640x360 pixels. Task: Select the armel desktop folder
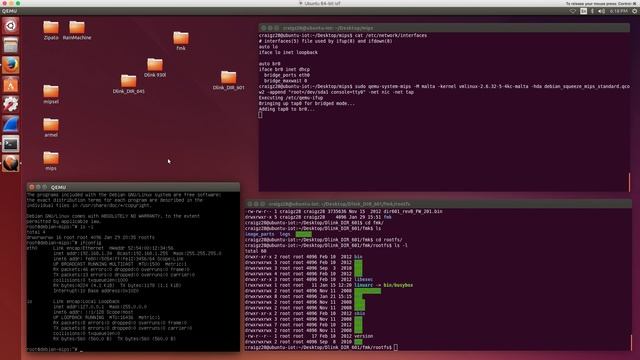[51, 128]
